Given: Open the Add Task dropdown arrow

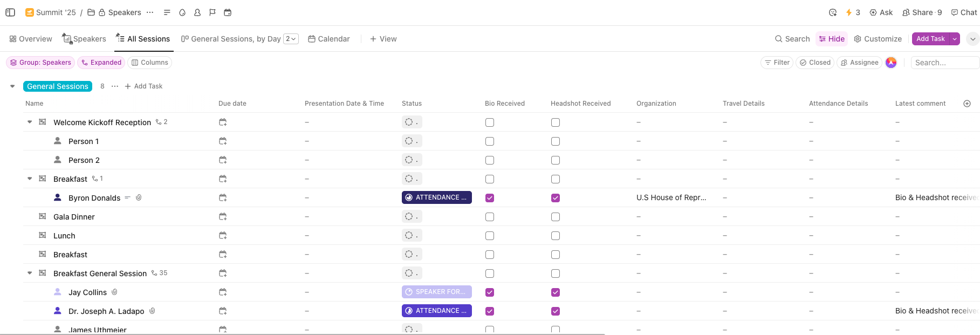Looking at the screenshot, I should click(x=955, y=39).
